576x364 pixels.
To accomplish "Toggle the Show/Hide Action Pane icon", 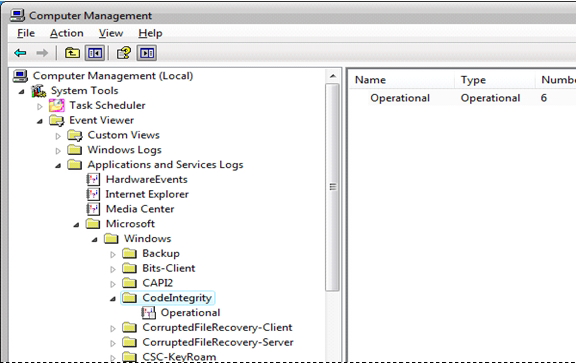I will coord(147,53).
